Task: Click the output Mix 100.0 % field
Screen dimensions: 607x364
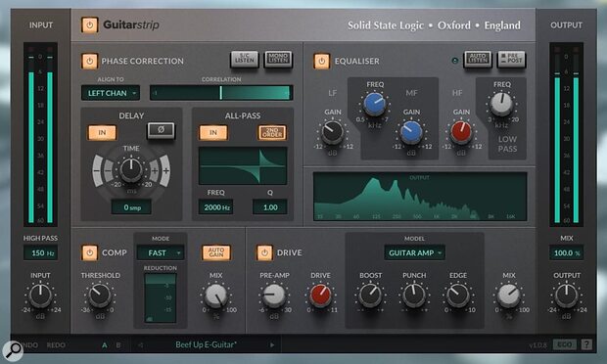Action: 566,253
